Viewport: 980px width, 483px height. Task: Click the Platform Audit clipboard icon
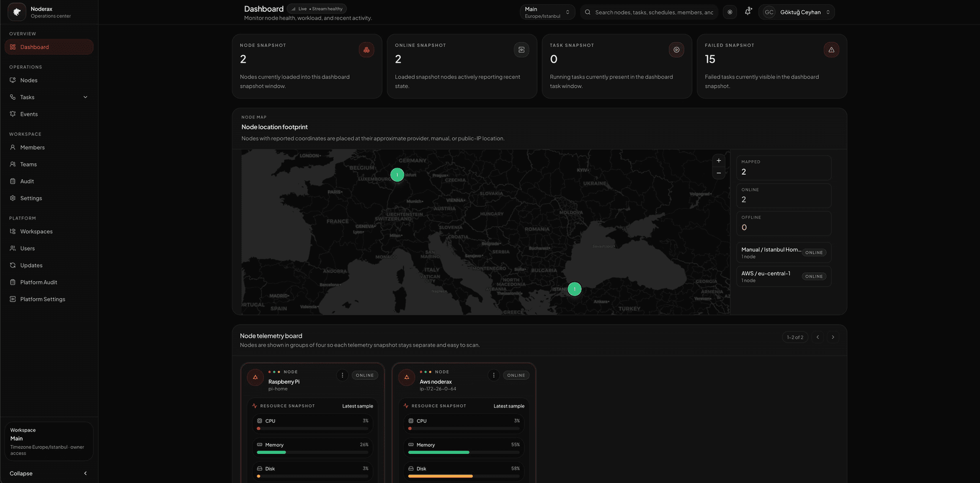(x=13, y=282)
